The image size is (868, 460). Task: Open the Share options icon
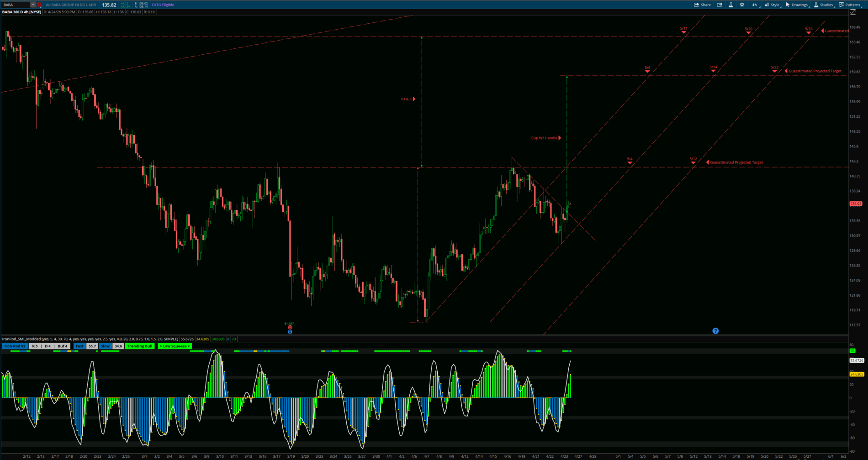[x=702, y=5]
